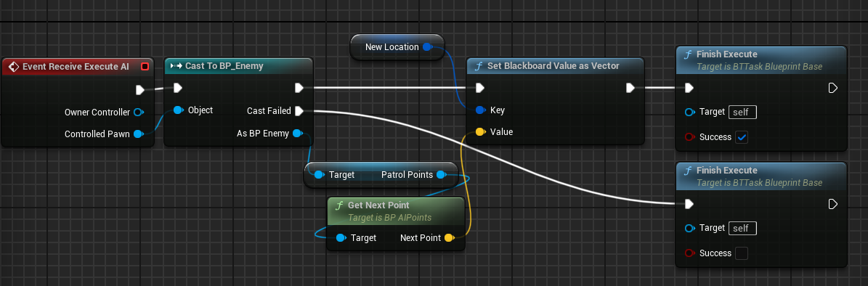Click the yellow Value input pin
868x286 pixels.
coord(481,132)
